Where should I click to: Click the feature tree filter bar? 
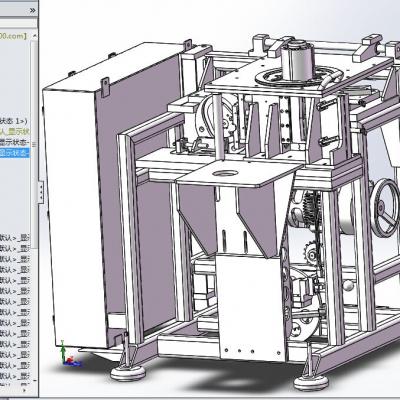pos(18,23)
